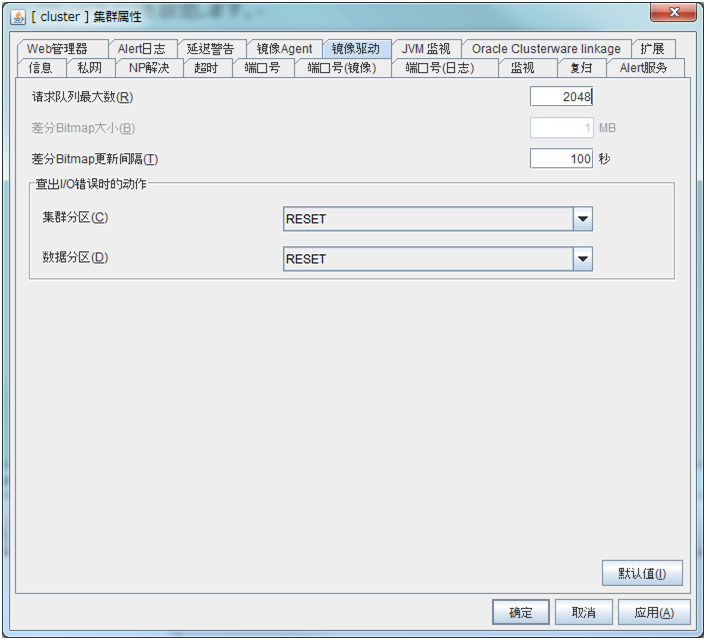Click the 请求队列最大数(R) label

(82, 97)
